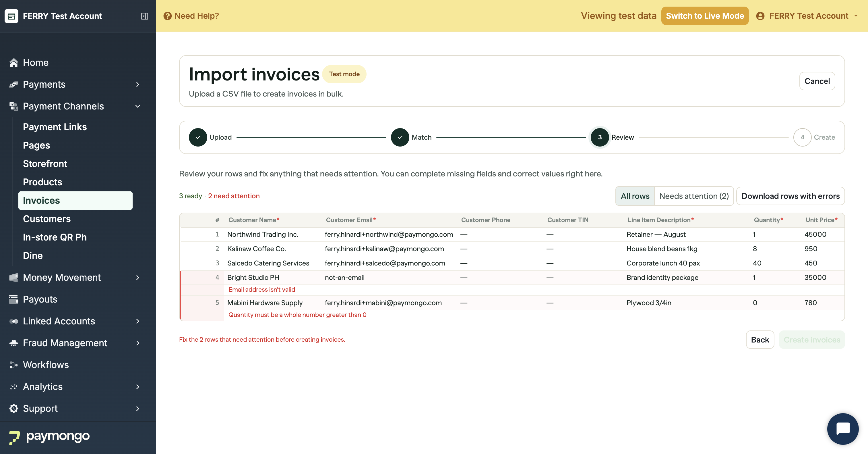Click the Create invoices button
The height and width of the screenshot is (454, 868).
click(812, 340)
